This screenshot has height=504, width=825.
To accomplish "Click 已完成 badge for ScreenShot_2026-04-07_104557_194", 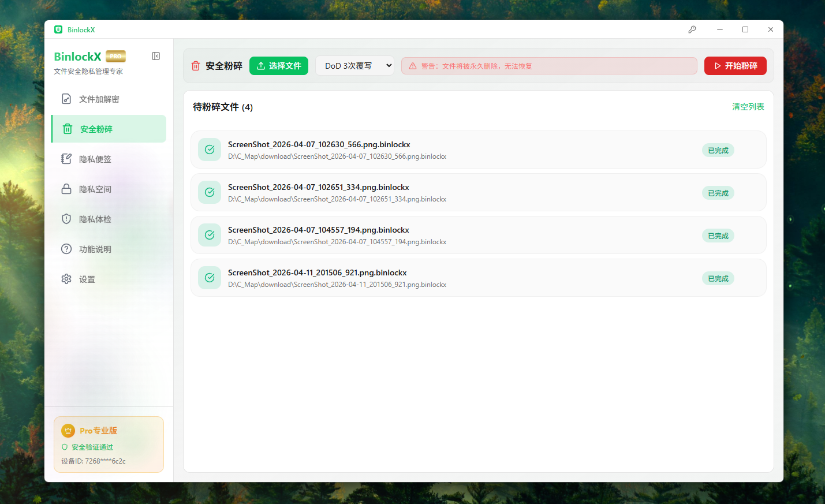I will click(x=718, y=236).
